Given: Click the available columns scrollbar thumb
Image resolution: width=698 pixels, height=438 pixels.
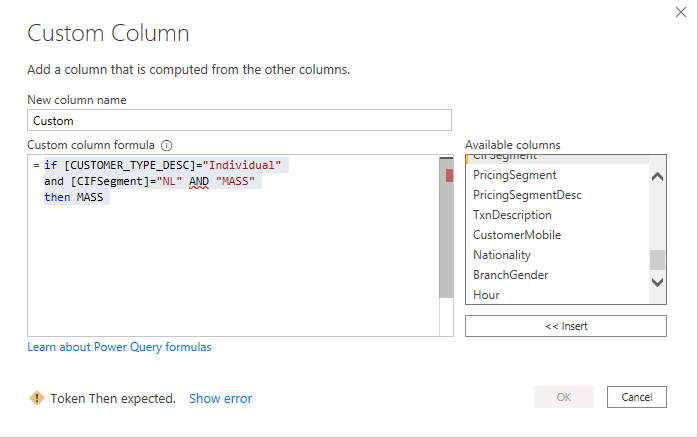Looking at the screenshot, I should coord(657,260).
